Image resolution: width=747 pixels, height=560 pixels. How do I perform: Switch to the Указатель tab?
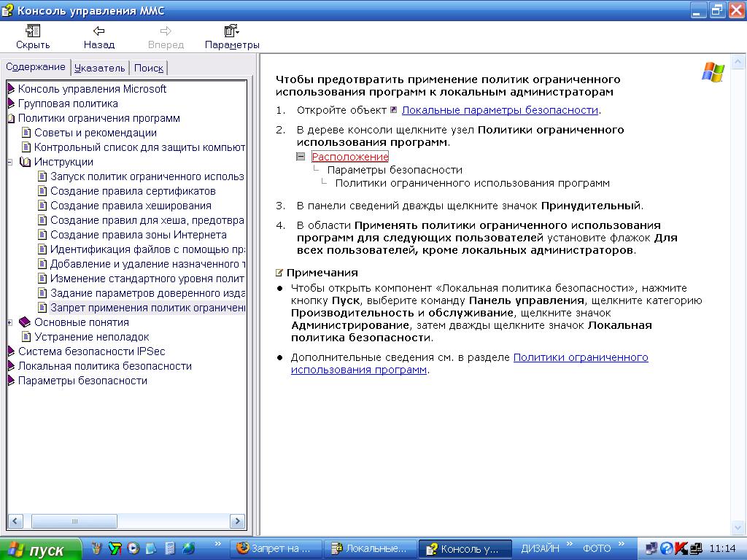point(99,68)
